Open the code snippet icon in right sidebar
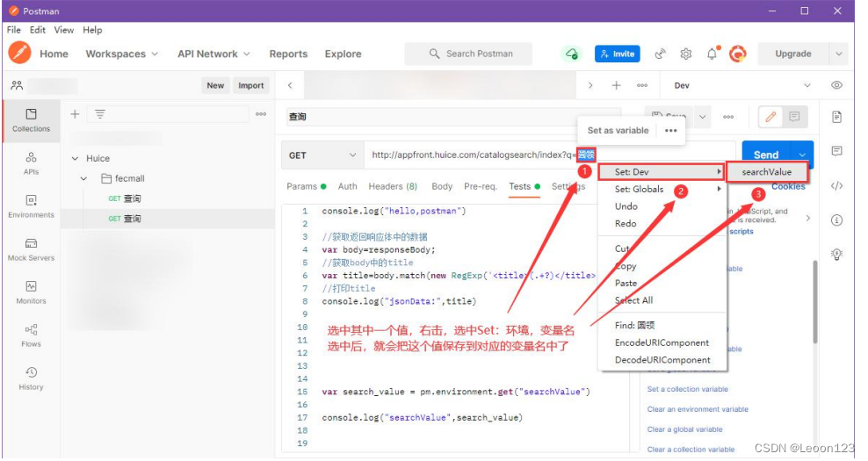Image resolution: width=868 pixels, height=461 pixels. (x=836, y=186)
